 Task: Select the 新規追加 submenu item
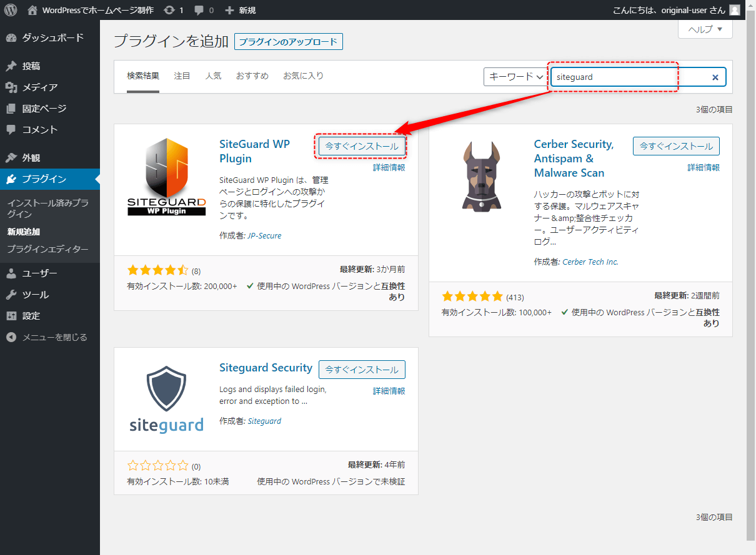click(24, 232)
